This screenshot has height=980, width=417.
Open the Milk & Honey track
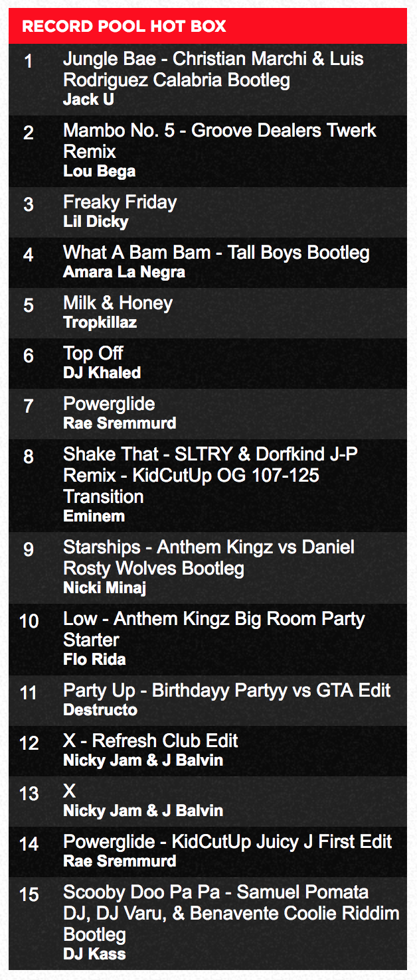pos(118,303)
